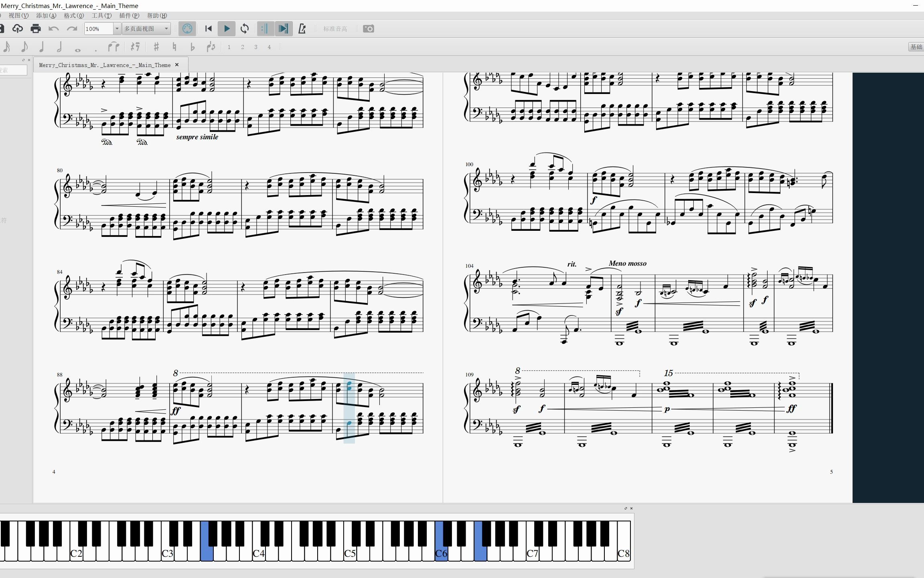Click the C2 piano key

point(76,554)
